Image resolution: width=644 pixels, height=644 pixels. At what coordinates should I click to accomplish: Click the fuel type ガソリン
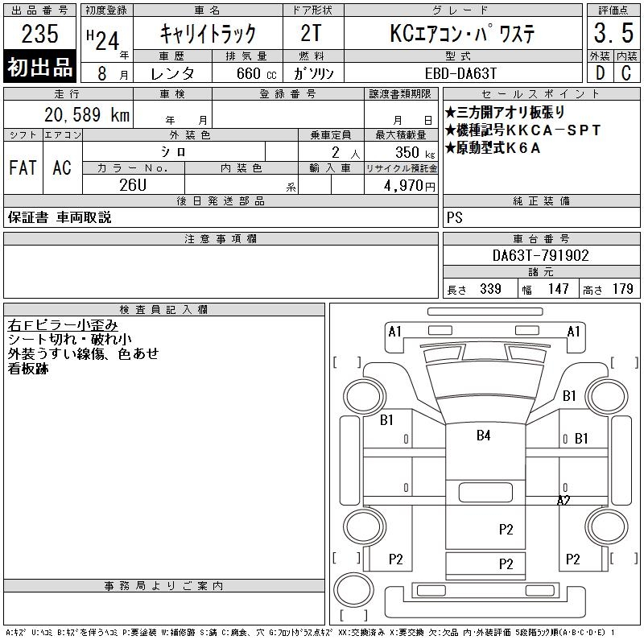coord(313,73)
